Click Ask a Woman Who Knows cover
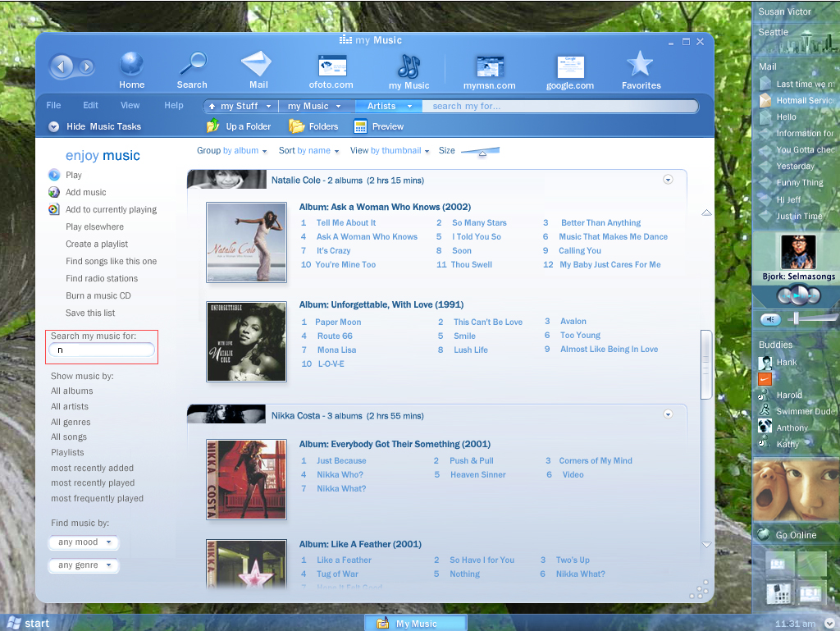 coord(246,243)
